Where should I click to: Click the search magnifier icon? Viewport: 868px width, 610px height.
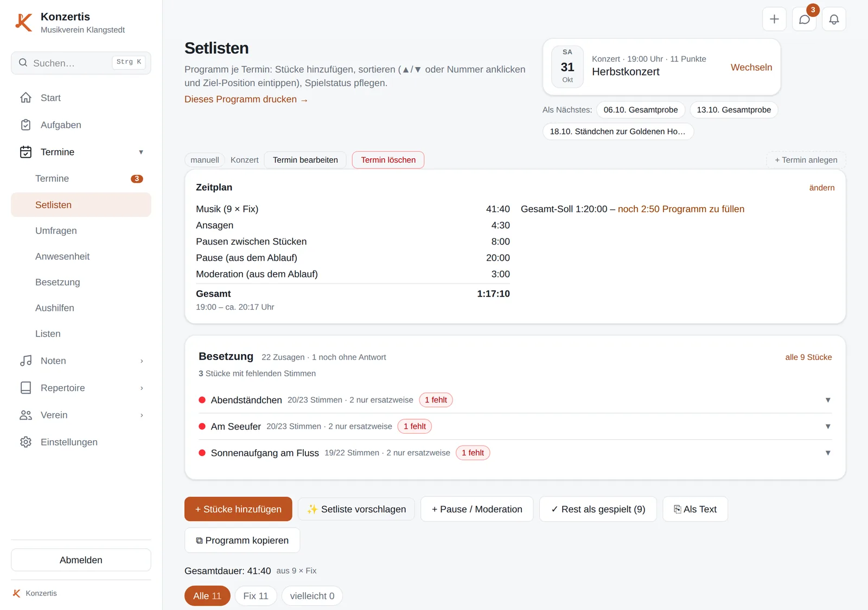(23, 63)
